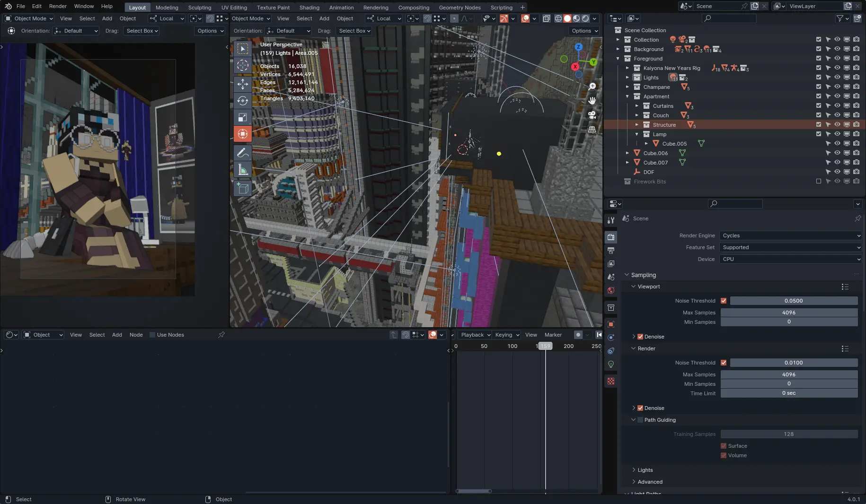Open Output properties tab icon
This screenshot has height=504, width=866.
pyautogui.click(x=611, y=250)
